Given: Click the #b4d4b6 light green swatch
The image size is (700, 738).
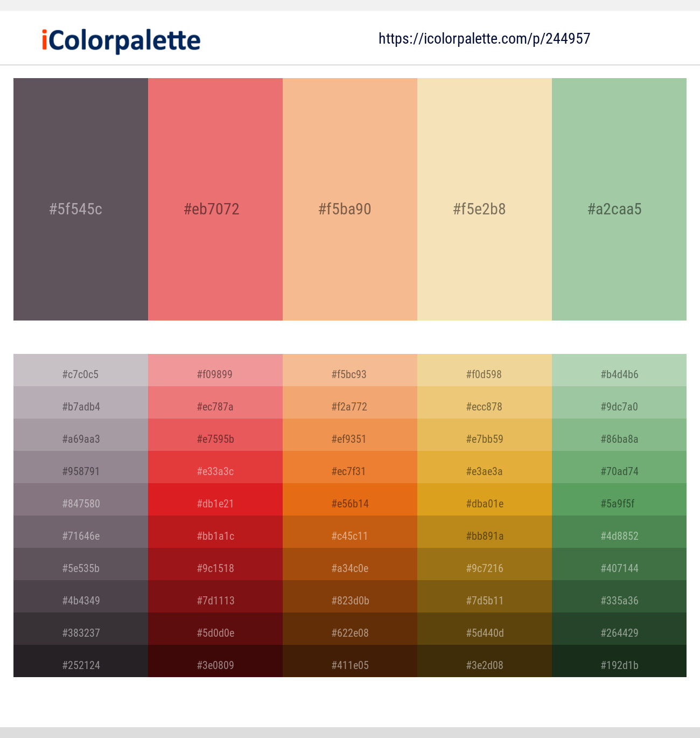Looking at the screenshot, I should point(619,374).
